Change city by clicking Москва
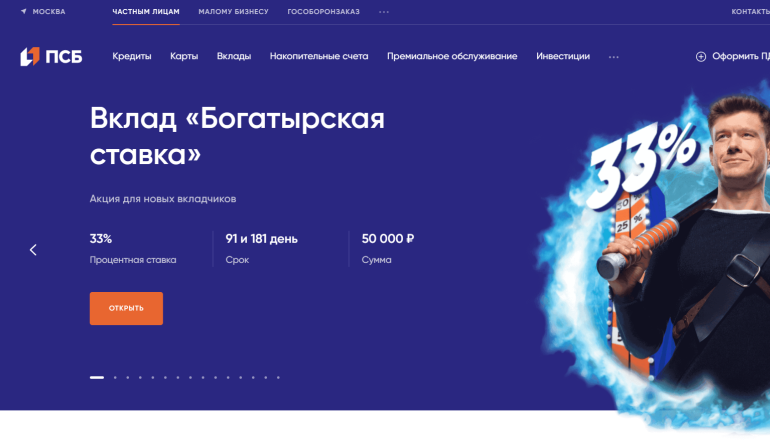Viewport: 770px width, 440px height. pyautogui.click(x=49, y=12)
